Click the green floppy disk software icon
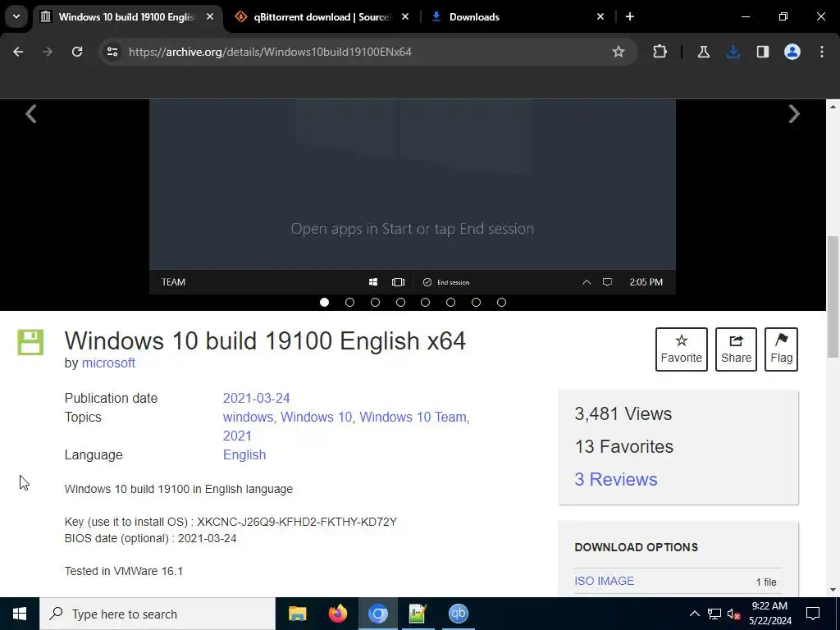 pyautogui.click(x=30, y=343)
